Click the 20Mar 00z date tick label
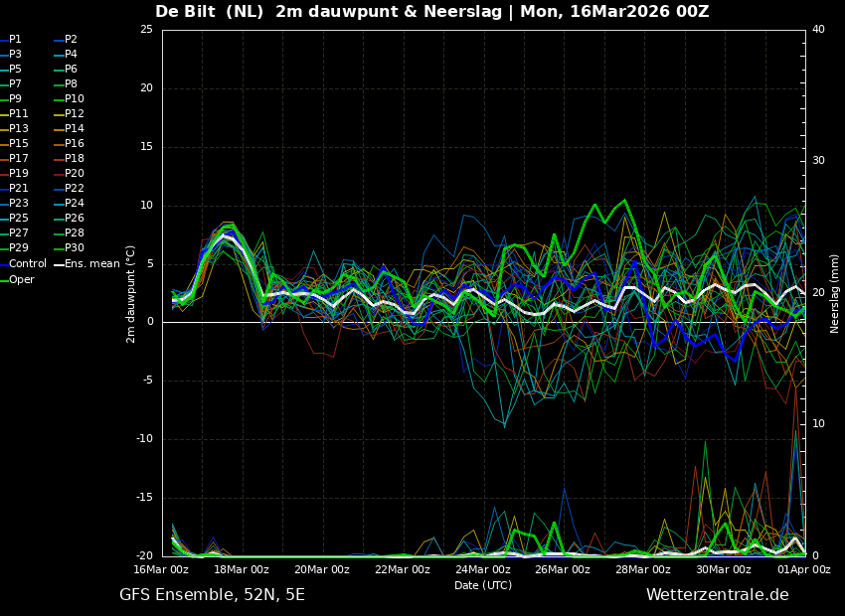845x616 pixels. (x=322, y=569)
